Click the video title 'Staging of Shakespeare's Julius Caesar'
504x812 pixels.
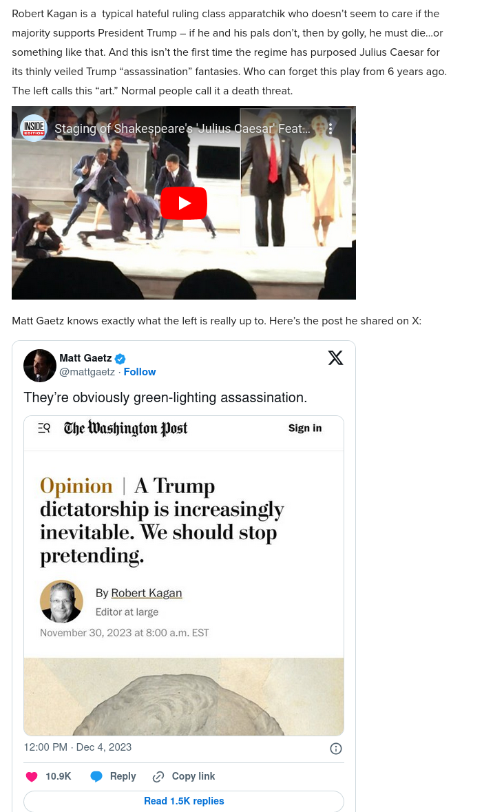pos(182,128)
